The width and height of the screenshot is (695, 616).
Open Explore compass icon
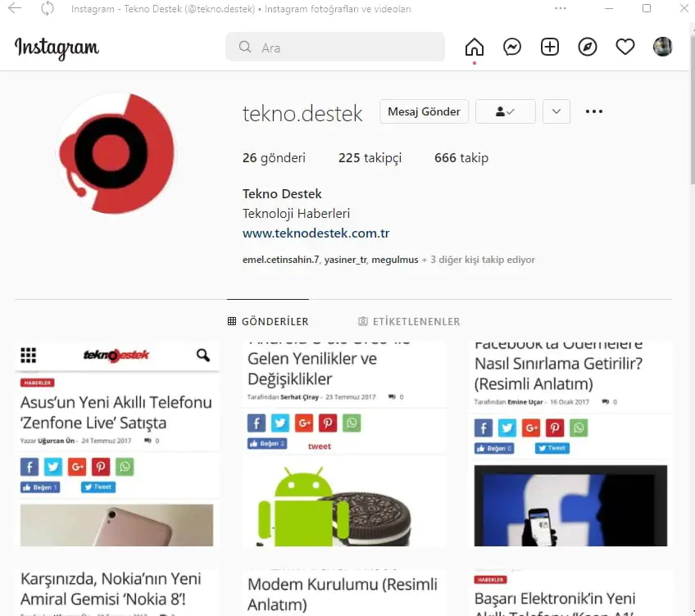click(x=588, y=47)
